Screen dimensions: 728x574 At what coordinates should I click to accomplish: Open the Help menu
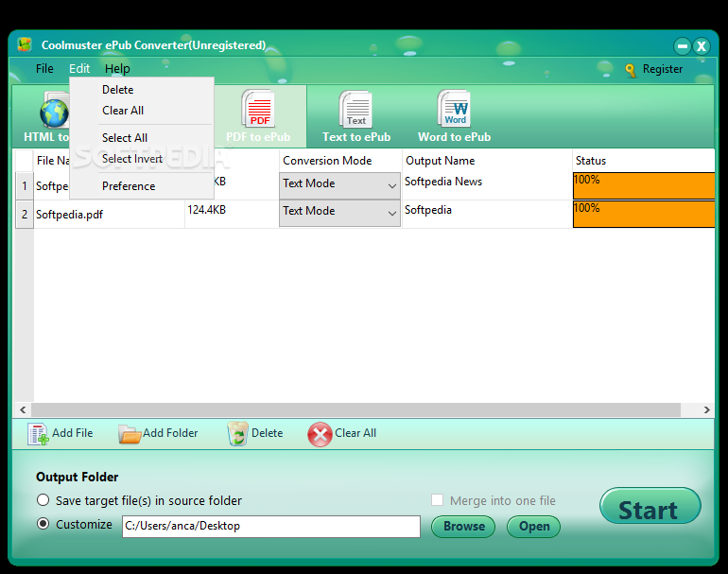117,69
